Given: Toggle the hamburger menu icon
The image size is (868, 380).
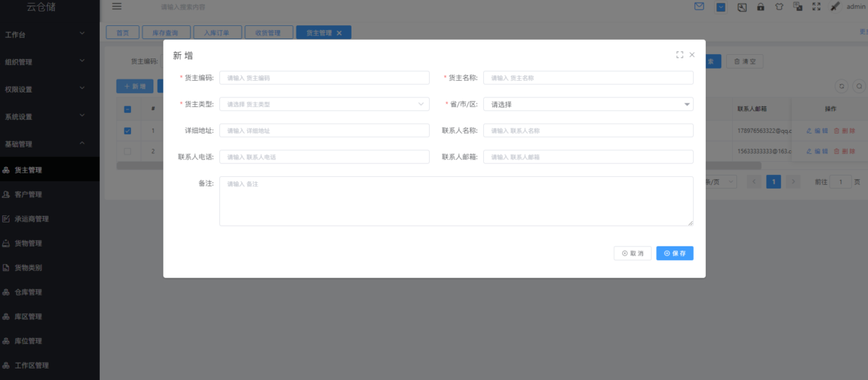Looking at the screenshot, I should (x=117, y=7).
